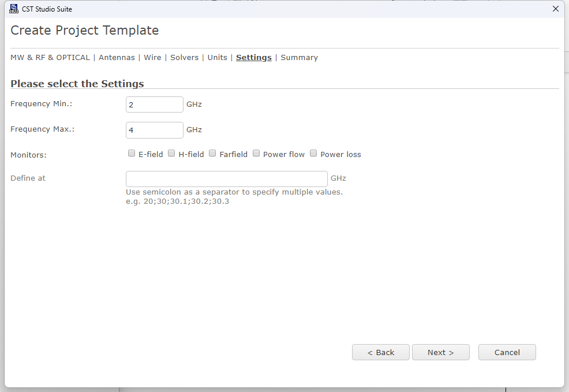Screen dimensions: 569x392
Task: Focus the Define at frequency field
Action: (227, 179)
